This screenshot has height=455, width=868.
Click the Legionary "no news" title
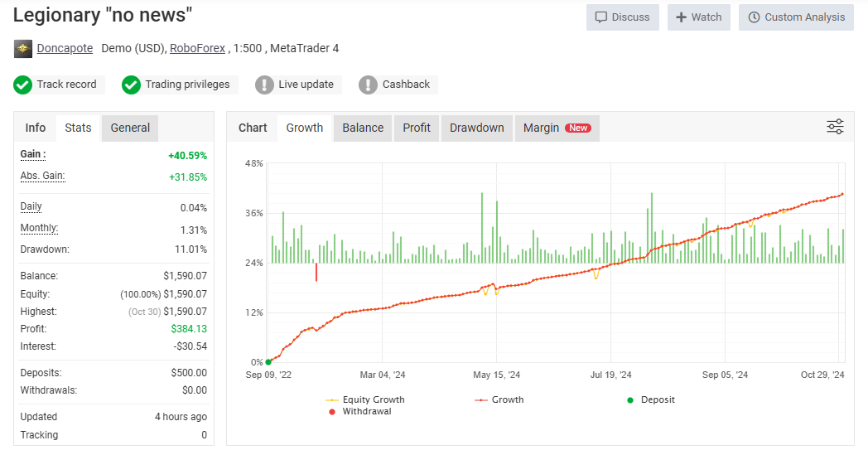(x=103, y=15)
